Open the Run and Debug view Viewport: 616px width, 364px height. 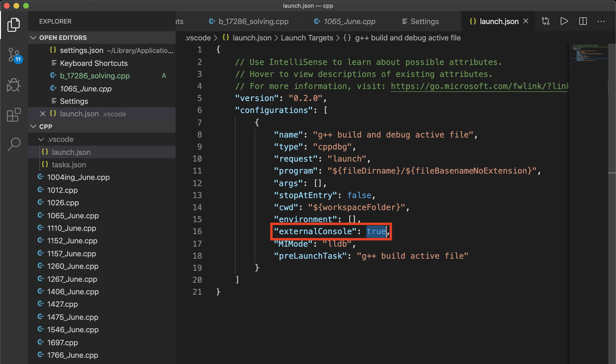click(x=13, y=85)
